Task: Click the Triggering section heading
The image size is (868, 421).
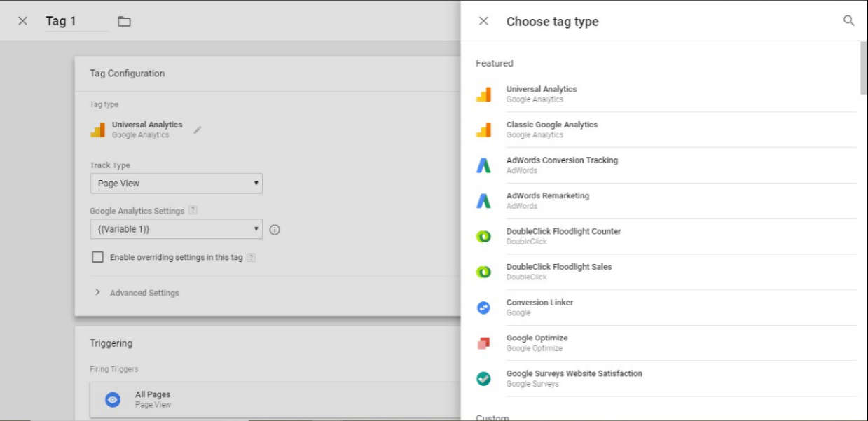Action: point(111,343)
